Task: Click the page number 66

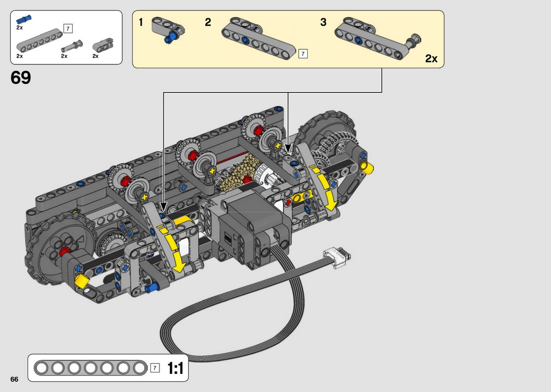Action: click(x=15, y=379)
